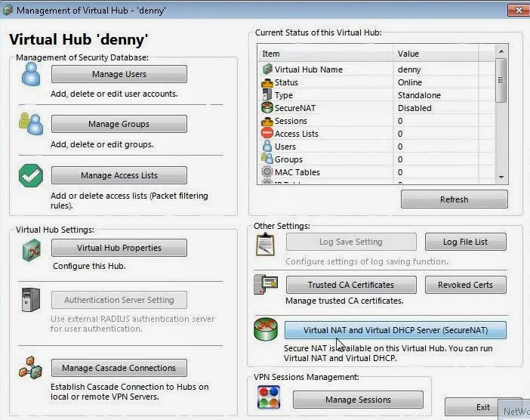Select the 'SecureNAT' row label in status list

click(x=295, y=108)
